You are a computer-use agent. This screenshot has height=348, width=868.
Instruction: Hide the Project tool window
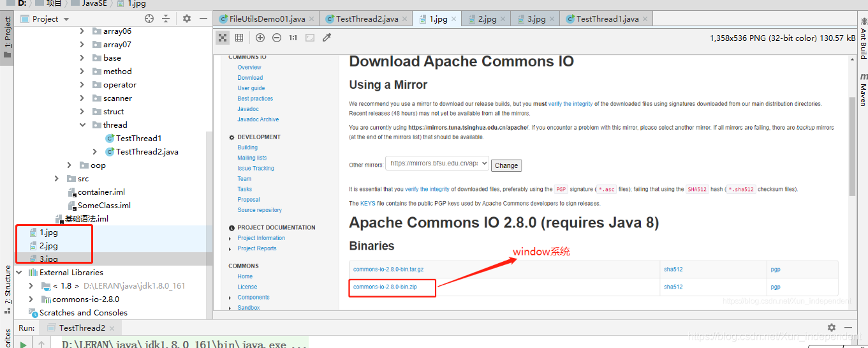pos(203,19)
